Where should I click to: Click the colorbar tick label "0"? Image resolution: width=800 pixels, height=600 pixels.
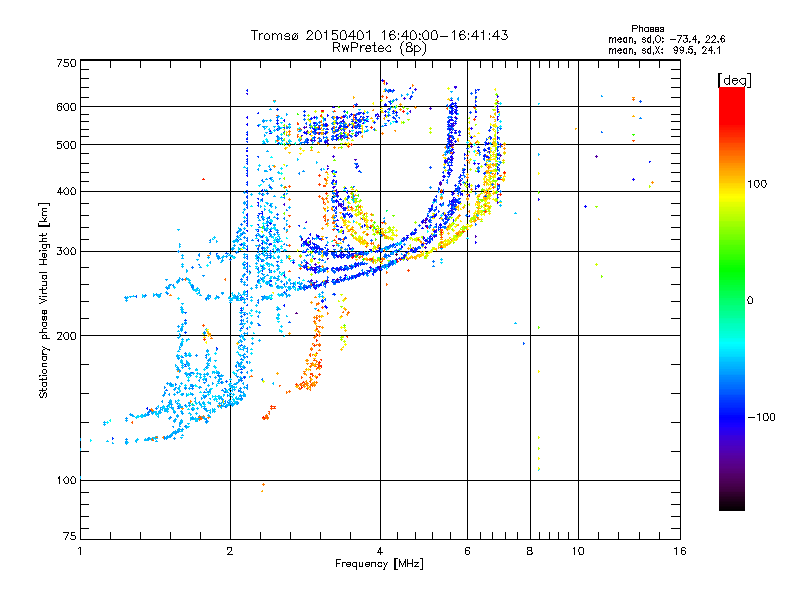[750, 301]
